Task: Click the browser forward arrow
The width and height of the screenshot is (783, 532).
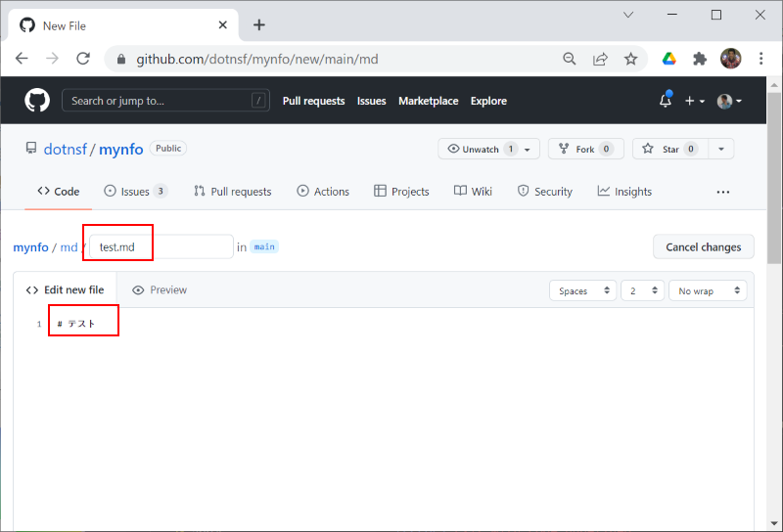Action: [x=52, y=59]
